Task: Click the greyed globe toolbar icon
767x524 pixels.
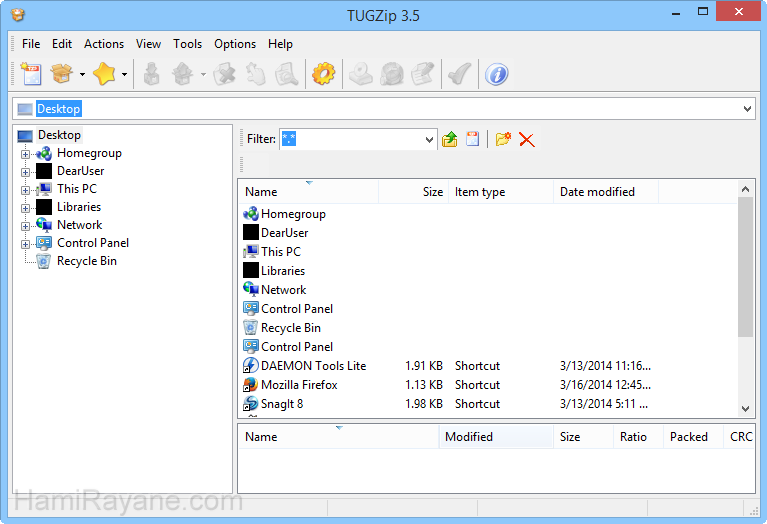Action: click(392, 74)
